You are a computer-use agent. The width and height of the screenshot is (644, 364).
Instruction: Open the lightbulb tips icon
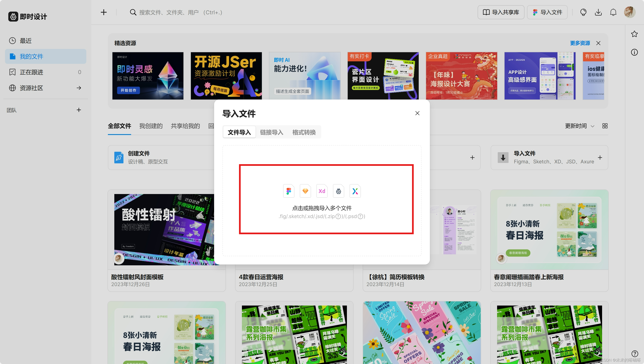pyautogui.click(x=583, y=12)
